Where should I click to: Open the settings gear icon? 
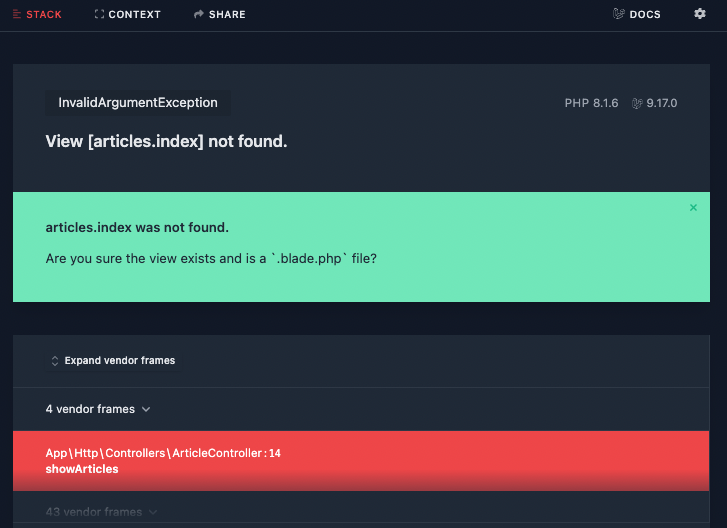click(x=700, y=14)
